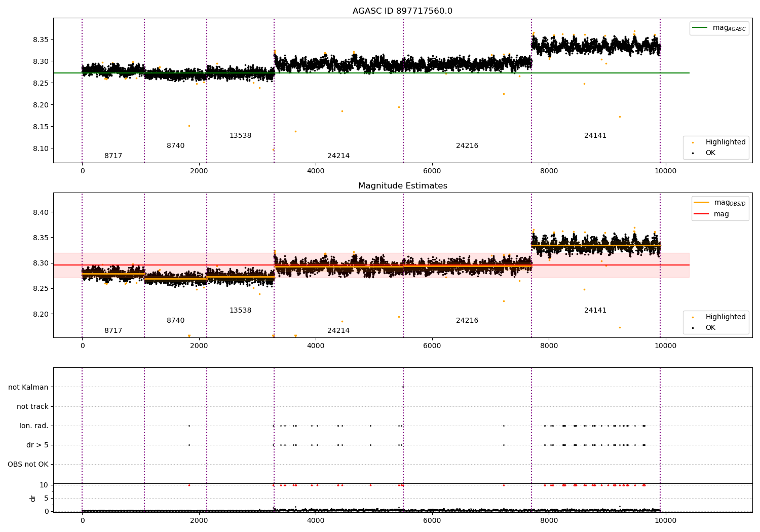Click the "not Kalman" axis label

click(28, 387)
